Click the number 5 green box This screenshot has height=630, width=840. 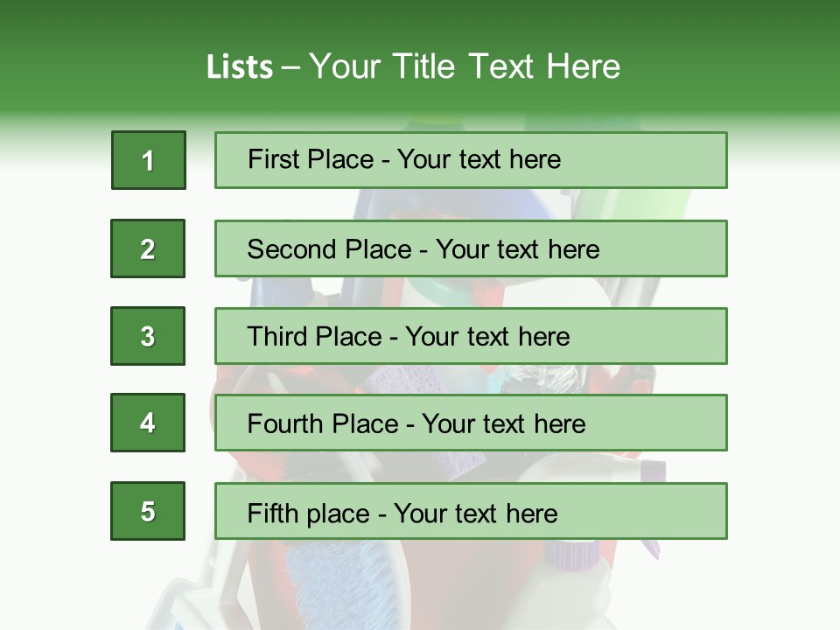click(148, 511)
